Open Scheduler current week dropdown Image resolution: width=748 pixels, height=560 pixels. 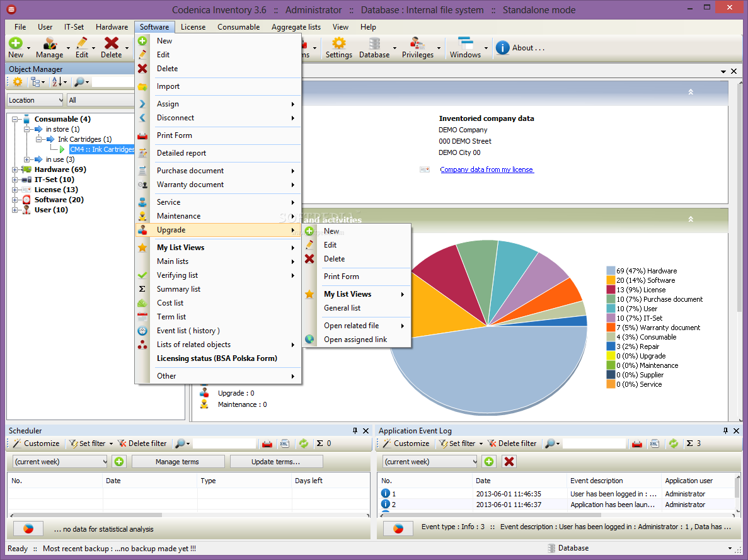point(60,461)
